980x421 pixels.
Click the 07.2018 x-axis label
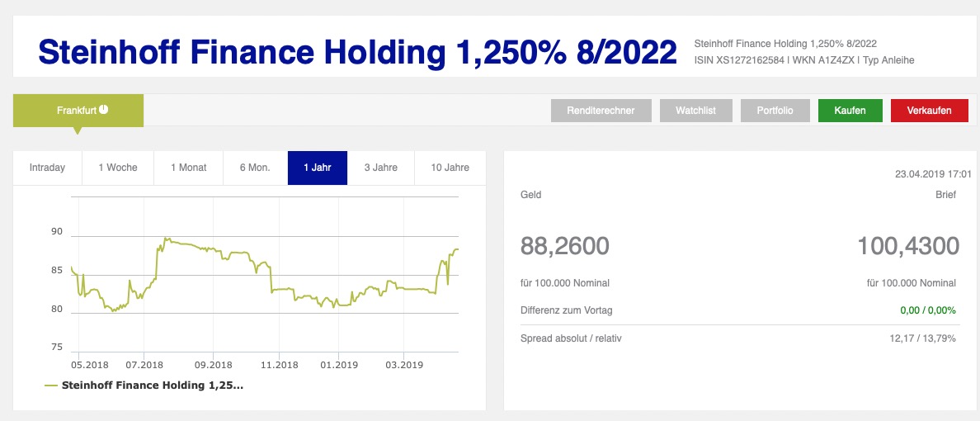coord(144,364)
